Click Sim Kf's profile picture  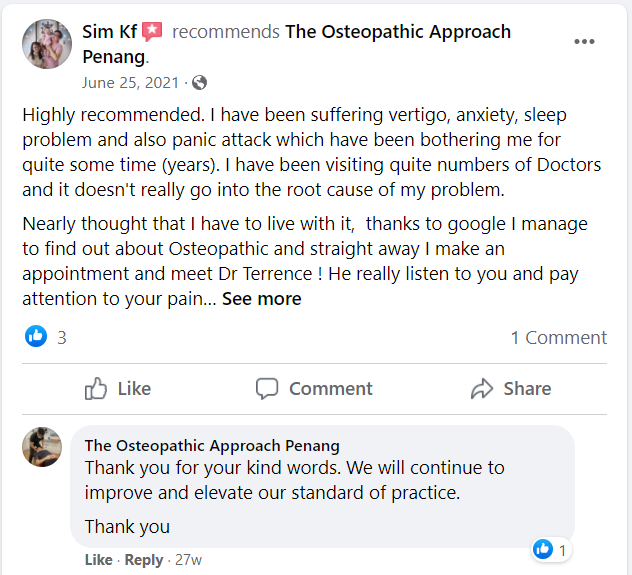(47, 44)
